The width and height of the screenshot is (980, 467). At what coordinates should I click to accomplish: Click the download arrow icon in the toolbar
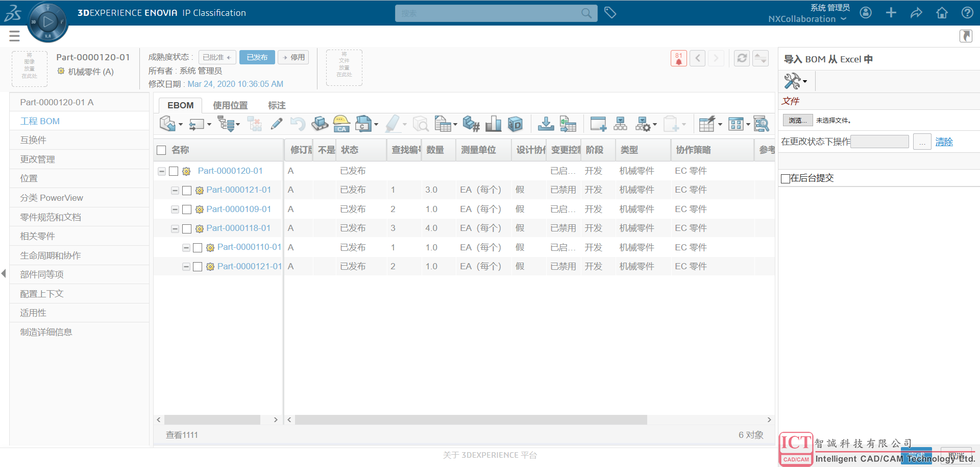tap(546, 124)
